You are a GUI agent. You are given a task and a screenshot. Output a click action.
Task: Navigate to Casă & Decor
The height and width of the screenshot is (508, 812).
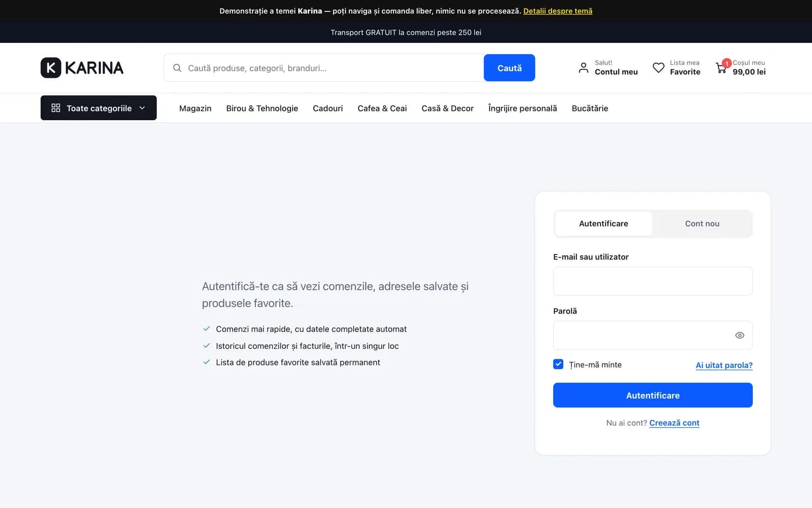[x=448, y=108]
